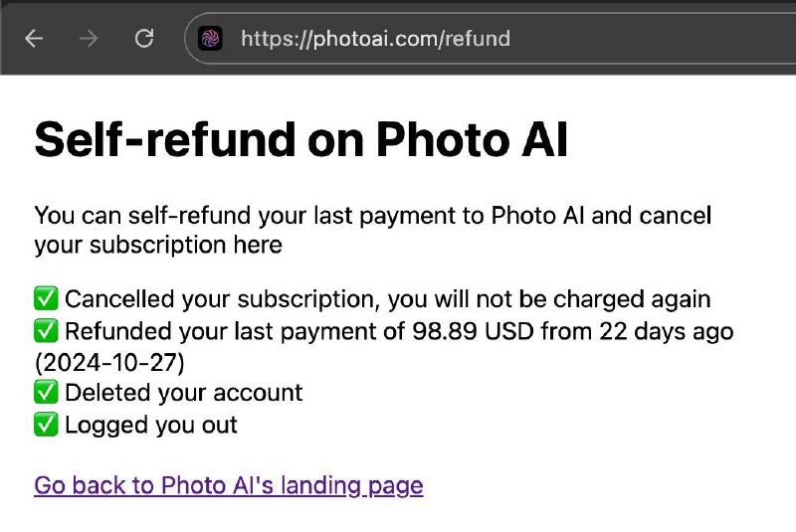Click the Photo AI favicon in the address bar
Screen dimensions: 796x532
click(210, 38)
